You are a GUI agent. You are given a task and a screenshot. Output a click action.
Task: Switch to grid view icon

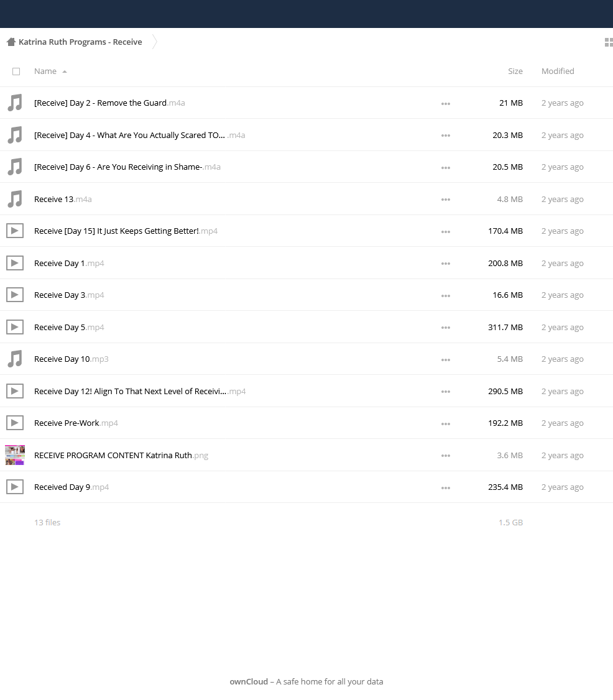pos(609,42)
